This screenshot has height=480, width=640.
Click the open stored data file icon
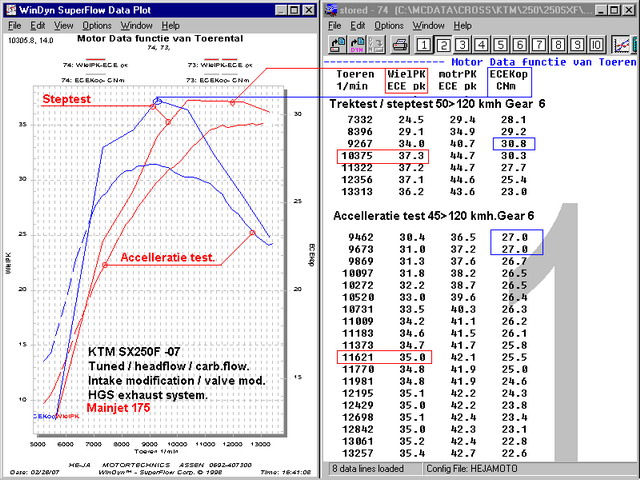tap(337, 44)
